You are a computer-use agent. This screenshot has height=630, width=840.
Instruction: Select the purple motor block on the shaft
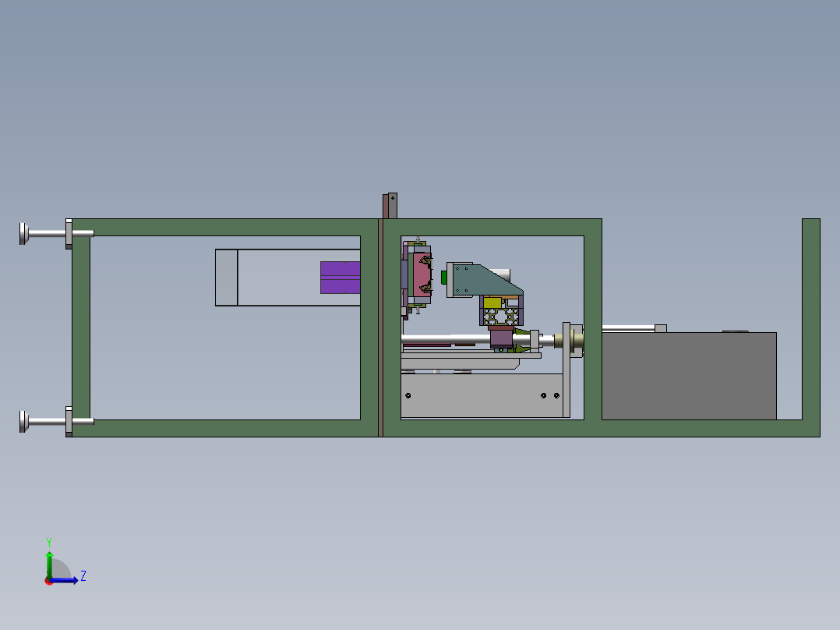click(502, 338)
